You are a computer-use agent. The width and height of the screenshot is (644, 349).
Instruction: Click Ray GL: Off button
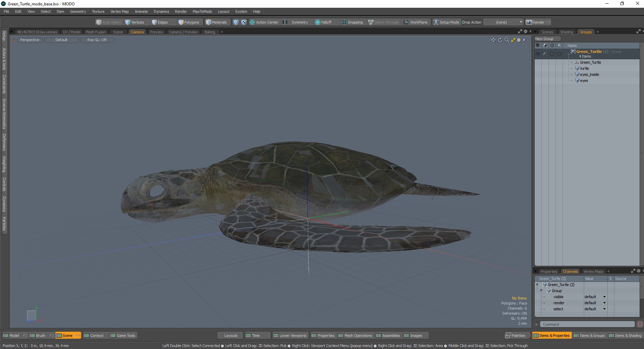[97, 40]
